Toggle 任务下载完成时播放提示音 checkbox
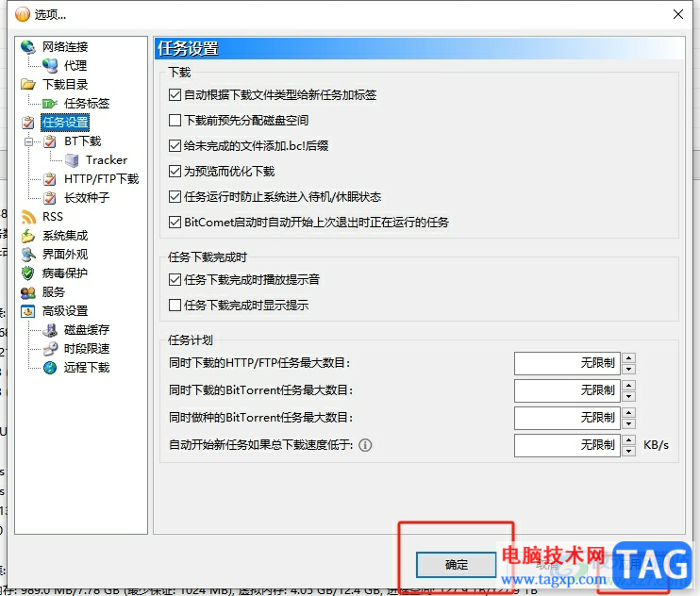This screenshot has width=700, height=596. [x=175, y=280]
